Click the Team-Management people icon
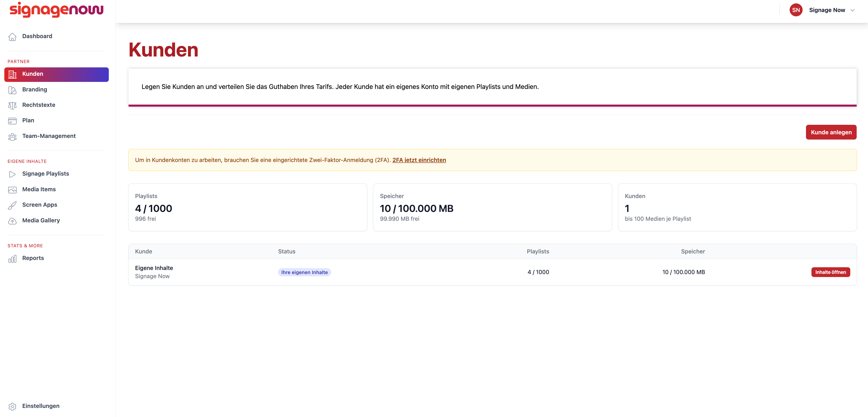Screen dimensions: 868x417 pyautogui.click(x=12, y=136)
